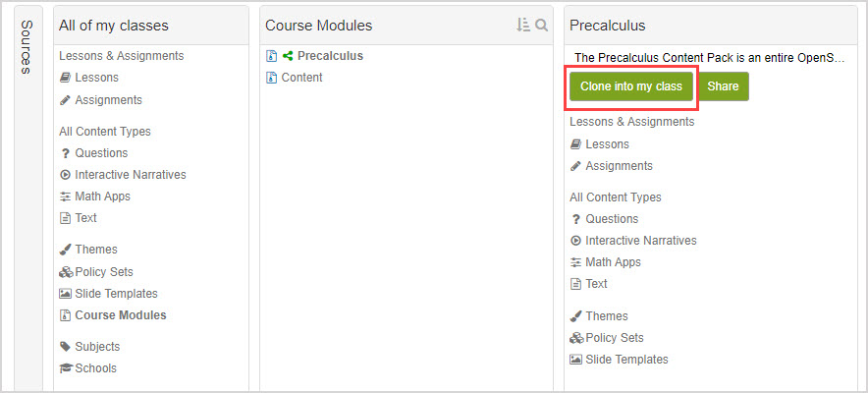Click the Subjects tag icon

tap(65, 347)
